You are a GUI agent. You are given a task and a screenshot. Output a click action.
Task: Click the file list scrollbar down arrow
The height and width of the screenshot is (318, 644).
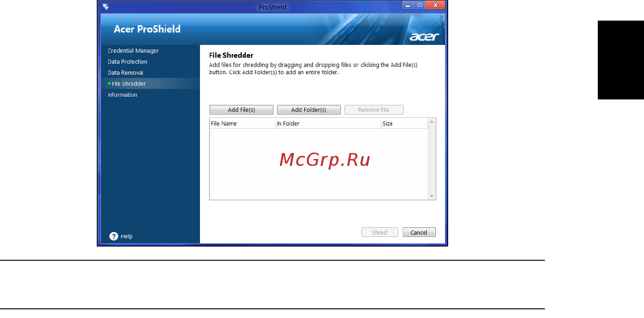point(432,196)
